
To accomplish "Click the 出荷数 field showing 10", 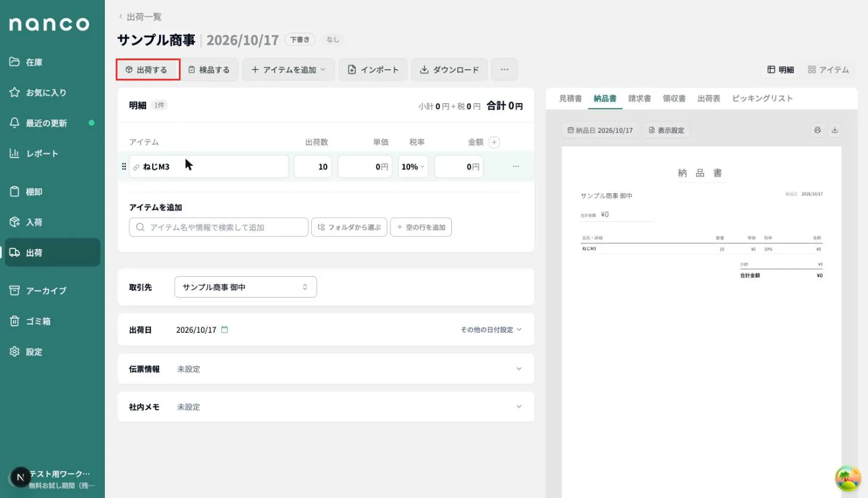I will pyautogui.click(x=312, y=167).
